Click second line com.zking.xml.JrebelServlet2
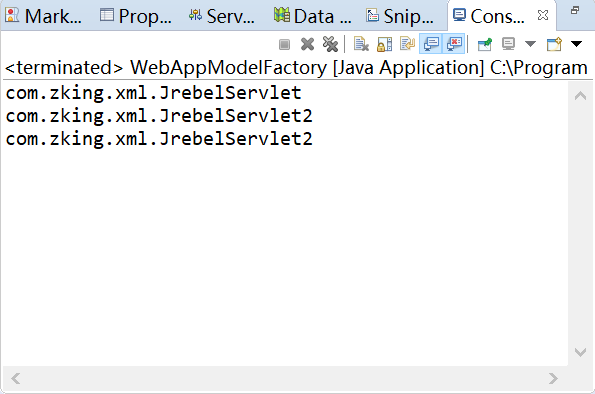Viewport: 595px width, 394px height. click(159, 116)
